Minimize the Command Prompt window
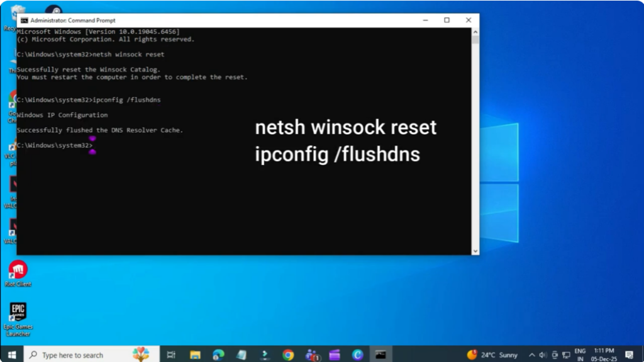This screenshot has width=644, height=362. point(426,20)
